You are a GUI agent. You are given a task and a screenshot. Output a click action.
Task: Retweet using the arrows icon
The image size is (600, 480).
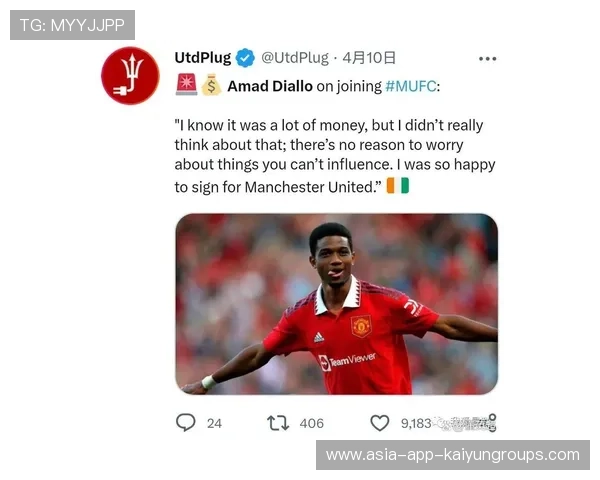(x=278, y=423)
